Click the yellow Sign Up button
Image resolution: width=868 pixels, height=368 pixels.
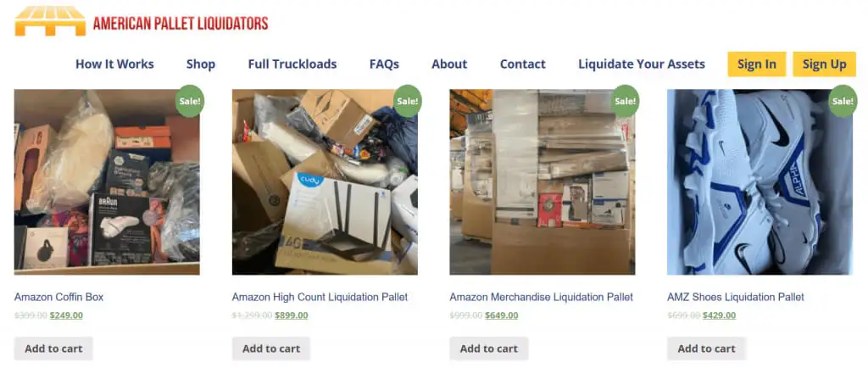pyautogui.click(x=824, y=64)
